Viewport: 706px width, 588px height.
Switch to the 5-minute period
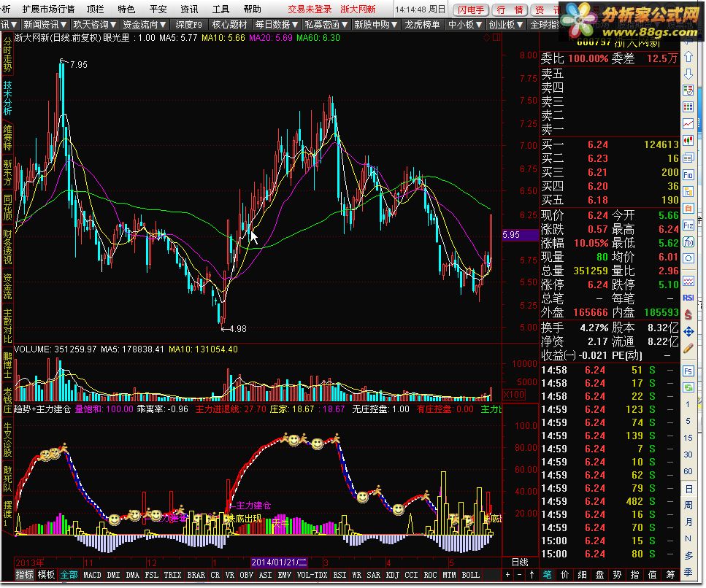point(688,421)
